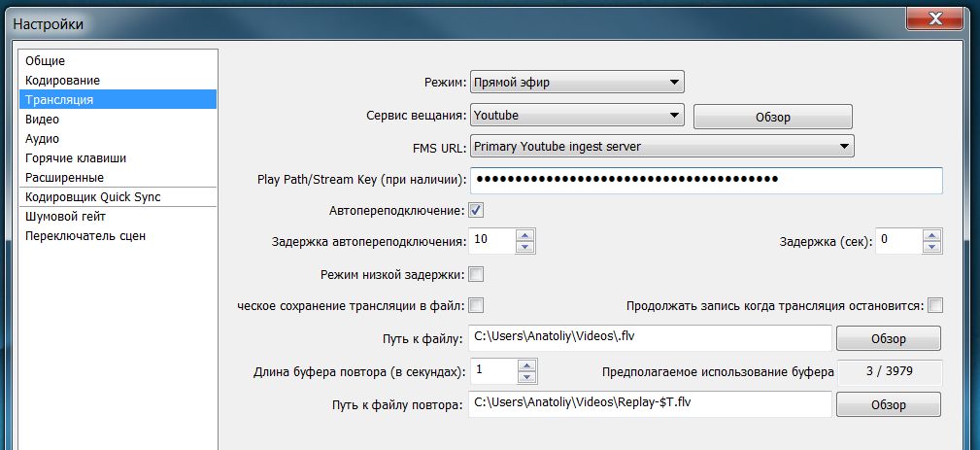Go to Видео settings
Viewport: 980px width, 450px height.
[x=43, y=119]
